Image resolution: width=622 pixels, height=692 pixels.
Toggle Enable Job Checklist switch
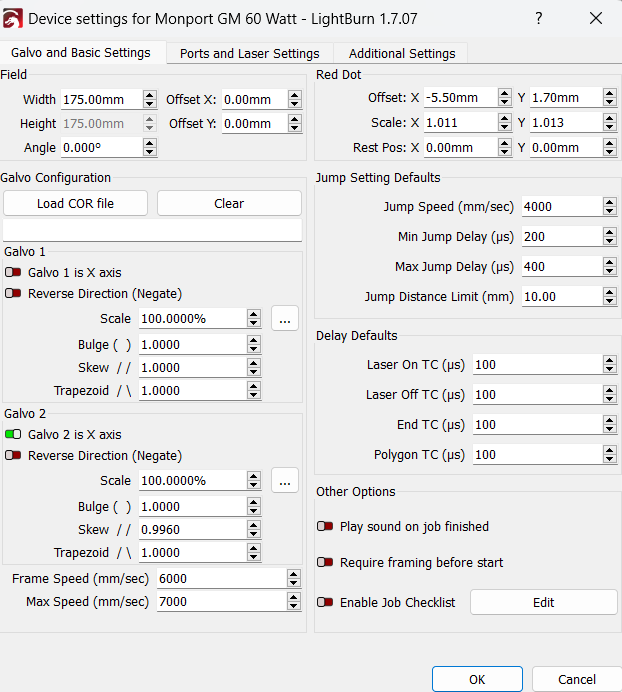(x=325, y=602)
